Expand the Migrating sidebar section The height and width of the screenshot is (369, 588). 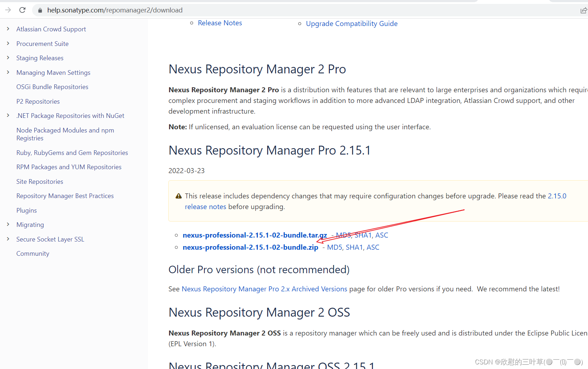pos(8,224)
